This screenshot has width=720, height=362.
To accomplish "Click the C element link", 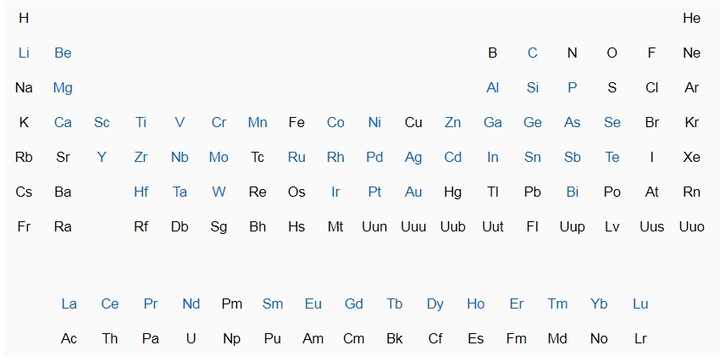I will (532, 53).
